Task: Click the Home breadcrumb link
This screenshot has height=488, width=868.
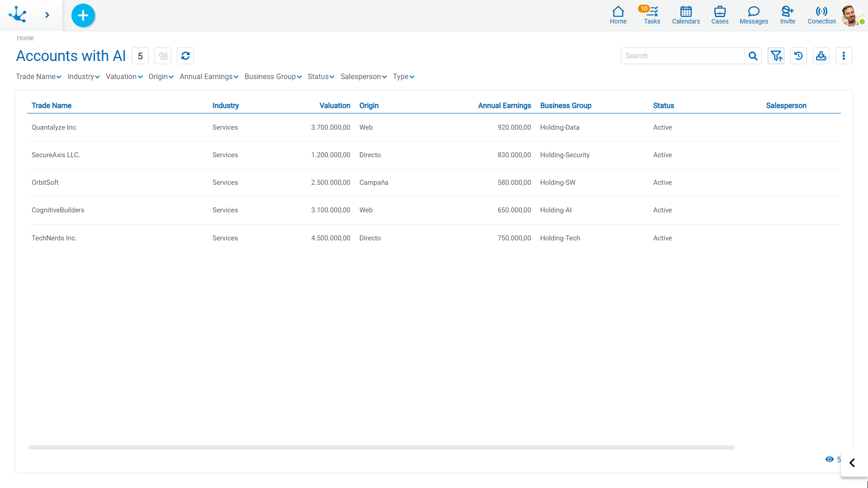Action: point(25,38)
